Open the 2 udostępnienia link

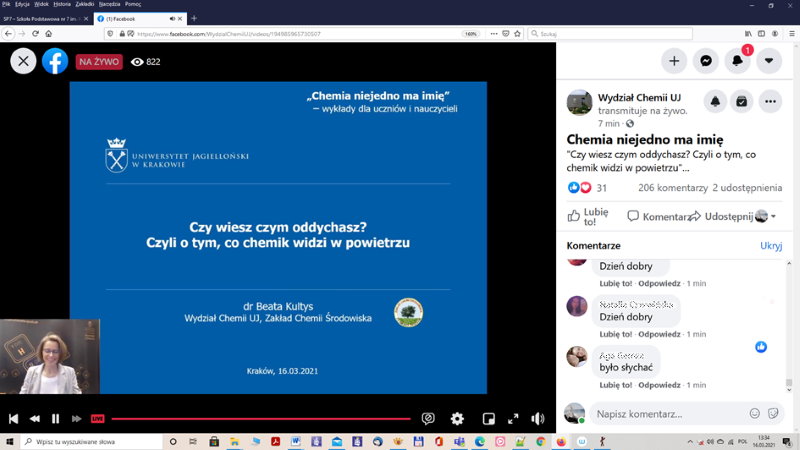coord(747,188)
